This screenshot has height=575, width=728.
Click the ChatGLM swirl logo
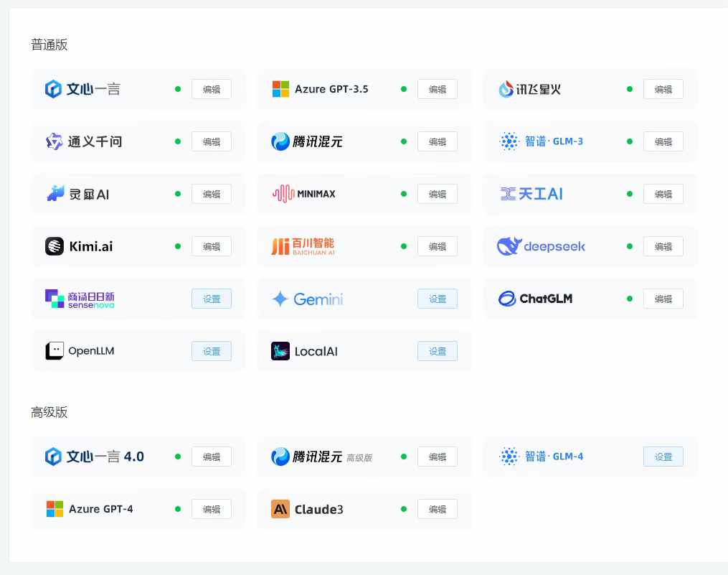coord(506,299)
